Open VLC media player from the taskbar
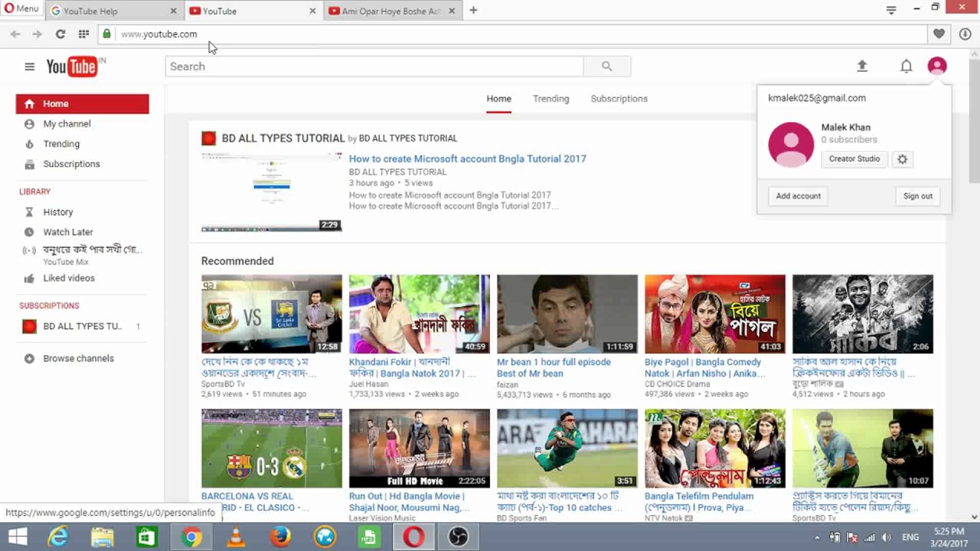Screen dimensions: 980x551 tap(236, 537)
